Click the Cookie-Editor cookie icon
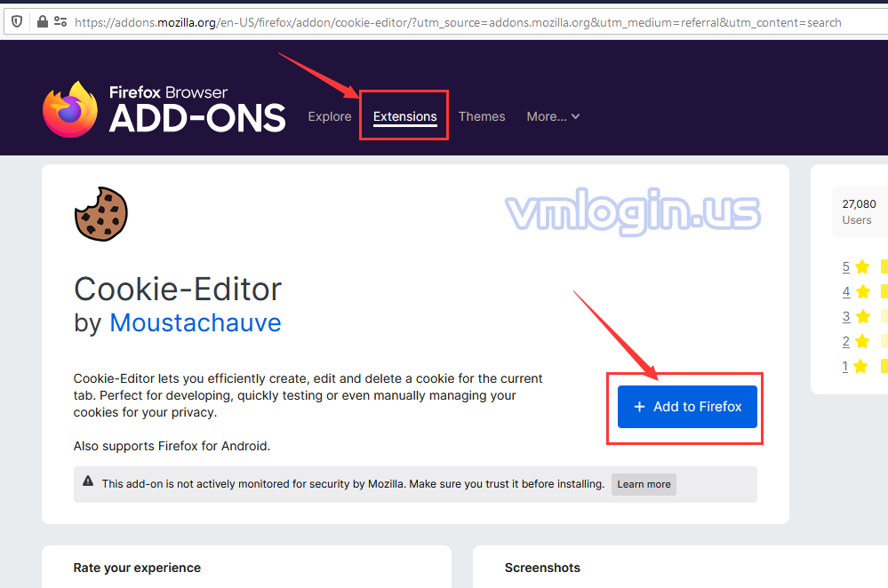Viewport: 888px width, 588px height. coord(100,213)
